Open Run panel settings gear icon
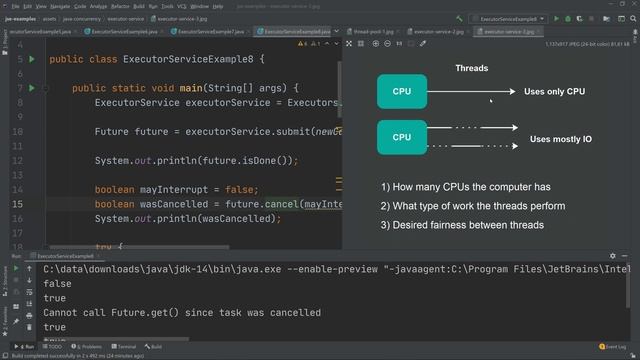This screenshot has width=640, height=360. tap(613, 256)
